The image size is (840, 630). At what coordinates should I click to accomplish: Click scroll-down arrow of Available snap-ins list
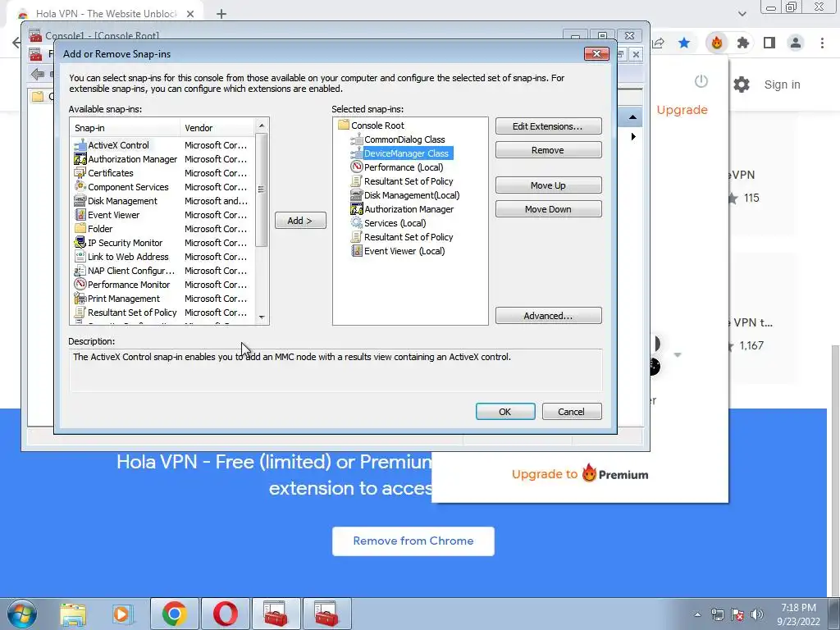pos(262,317)
